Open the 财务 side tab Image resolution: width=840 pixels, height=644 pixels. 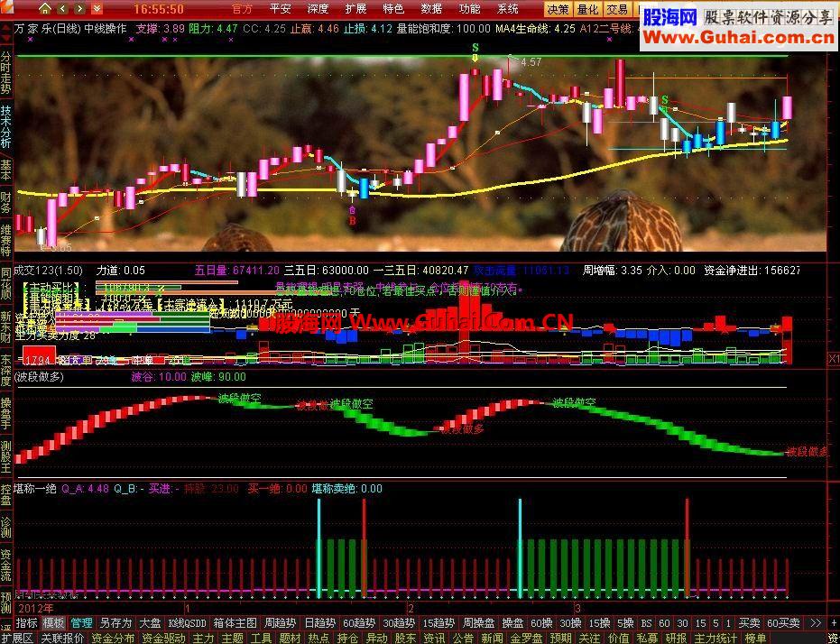point(6,201)
